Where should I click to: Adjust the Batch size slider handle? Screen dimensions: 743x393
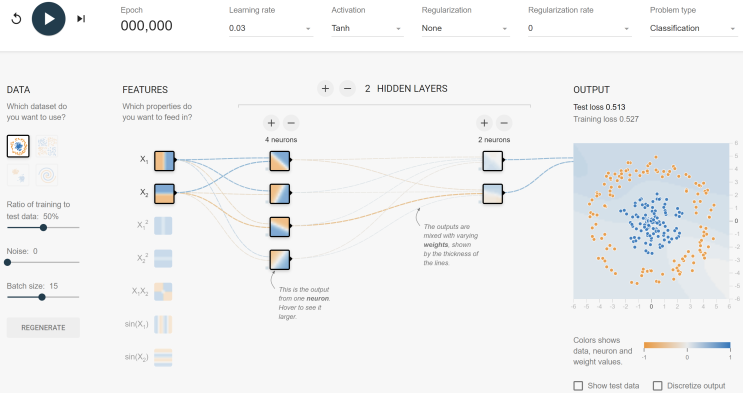click(x=42, y=297)
